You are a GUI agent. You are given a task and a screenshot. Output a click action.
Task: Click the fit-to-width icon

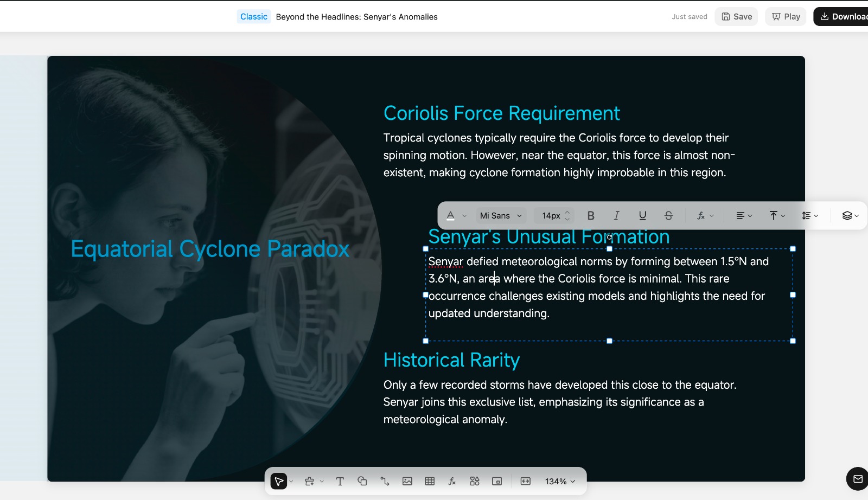525,481
